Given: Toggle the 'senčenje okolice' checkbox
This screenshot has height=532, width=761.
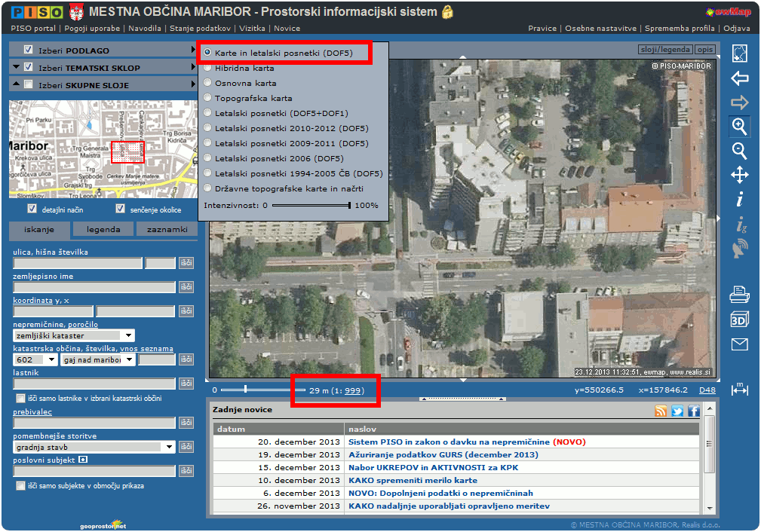Looking at the screenshot, I should pos(120,209).
